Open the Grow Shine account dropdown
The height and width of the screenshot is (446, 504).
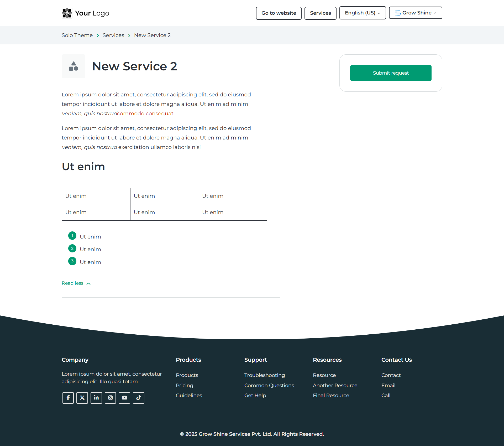coord(416,13)
